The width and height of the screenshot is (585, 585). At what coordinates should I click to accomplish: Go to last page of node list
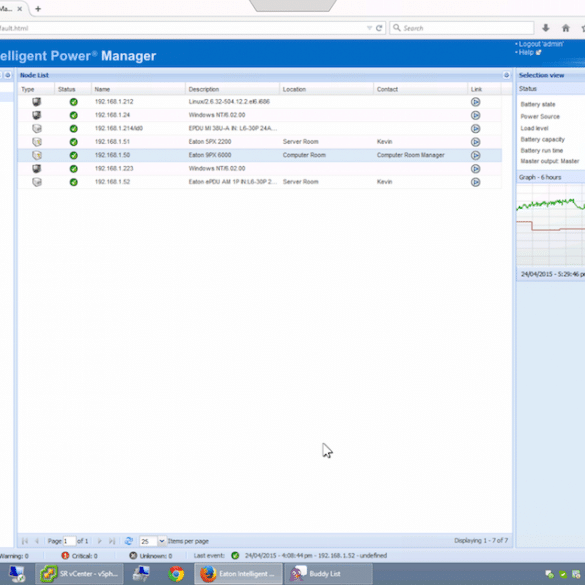click(x=112, y=541)
